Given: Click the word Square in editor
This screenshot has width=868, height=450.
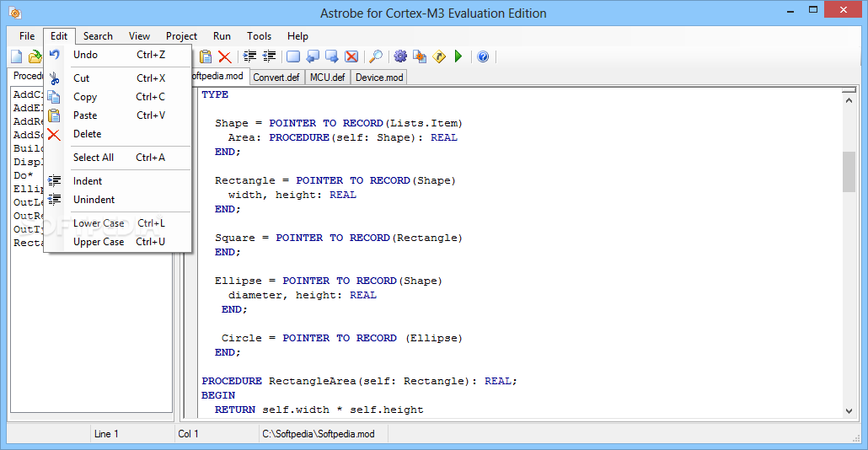Looking at the screenshot, I should click(235, 238).
